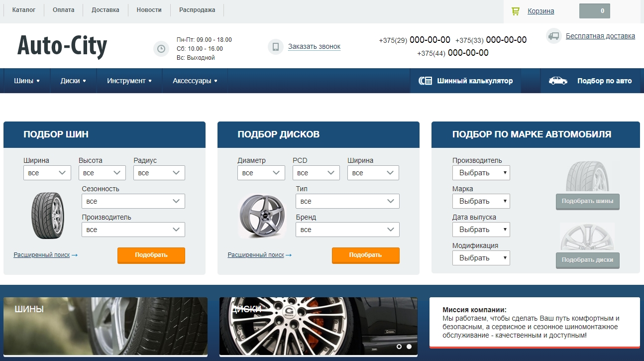This screenshot has height=361, width=644.
Task: Open the Диски navigation menu
Action: (73, 81)
